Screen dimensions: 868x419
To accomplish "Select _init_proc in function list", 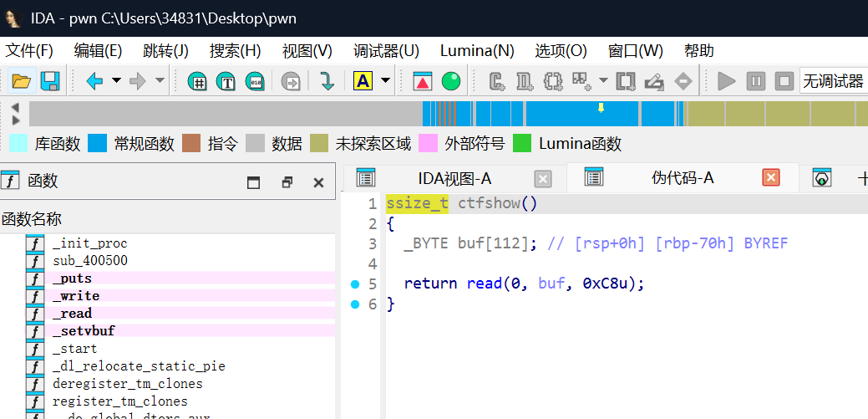I will tap(89, 243).
